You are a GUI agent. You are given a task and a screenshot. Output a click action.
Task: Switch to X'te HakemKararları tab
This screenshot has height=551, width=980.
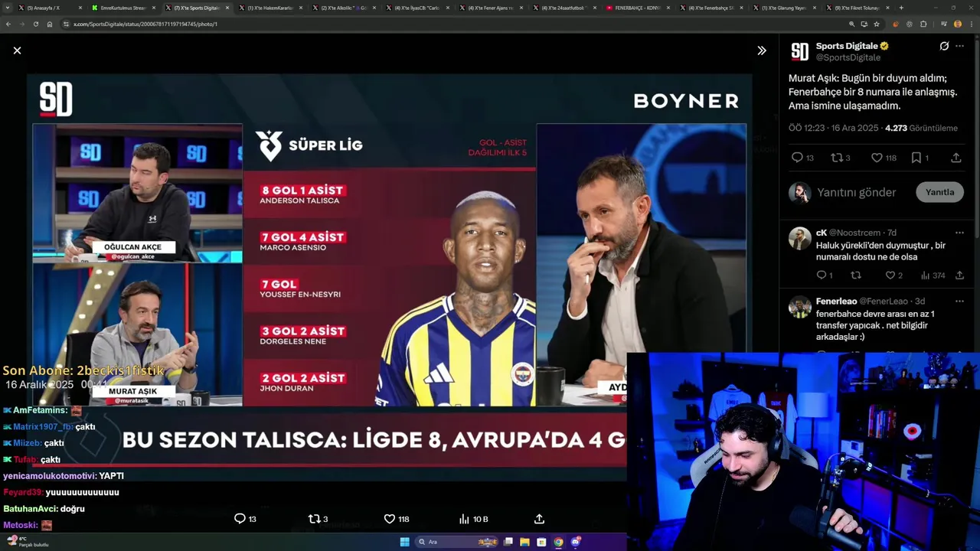269,8
